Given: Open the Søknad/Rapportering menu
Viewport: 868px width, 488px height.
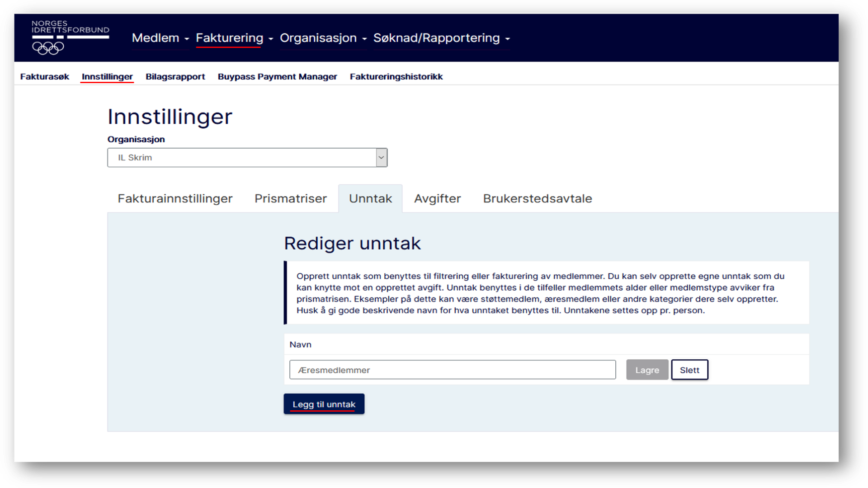Looking at the screenshot, I should pyautogui.click(x=441, y=38).
